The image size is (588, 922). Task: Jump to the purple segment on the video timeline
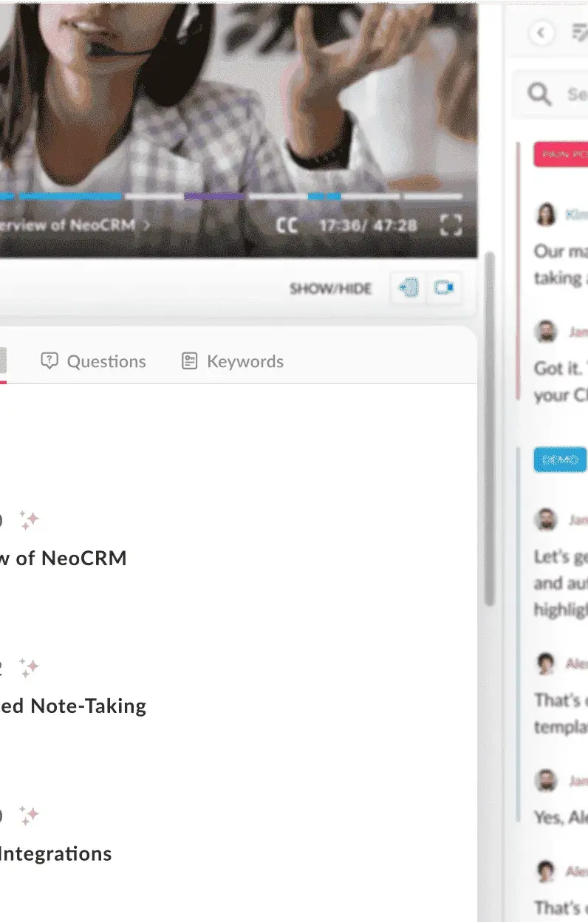point(214,197)
